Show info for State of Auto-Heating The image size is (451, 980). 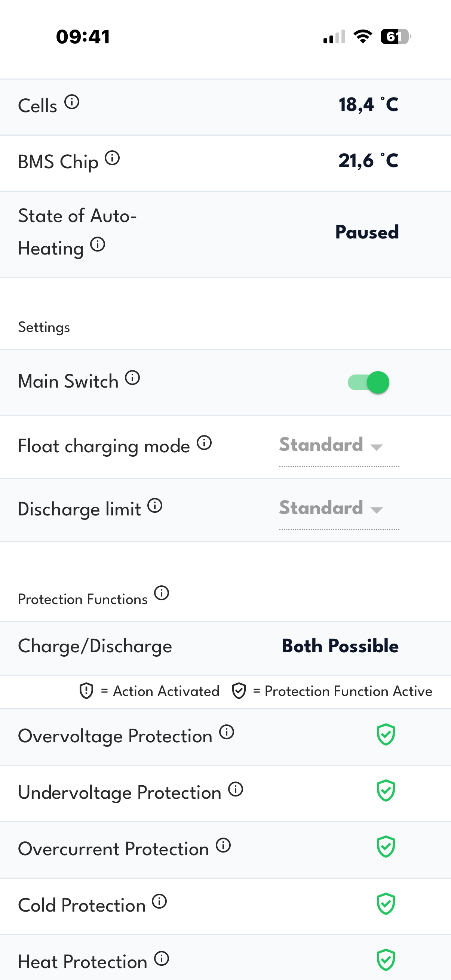coord(98,244)
